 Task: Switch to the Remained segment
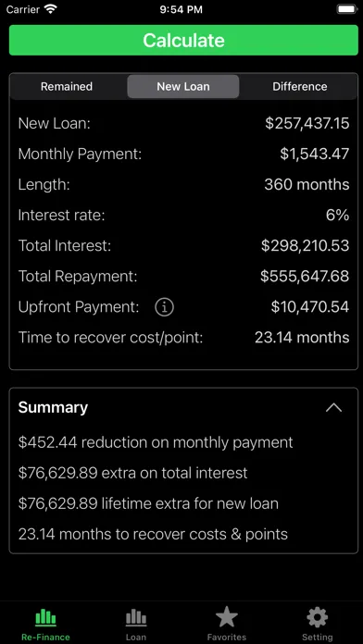pos(67,87)
